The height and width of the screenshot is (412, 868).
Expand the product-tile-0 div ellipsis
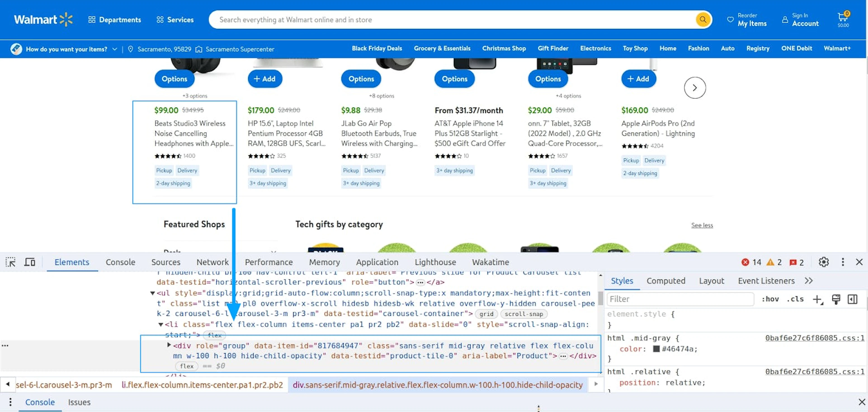(x=563, y=356)
